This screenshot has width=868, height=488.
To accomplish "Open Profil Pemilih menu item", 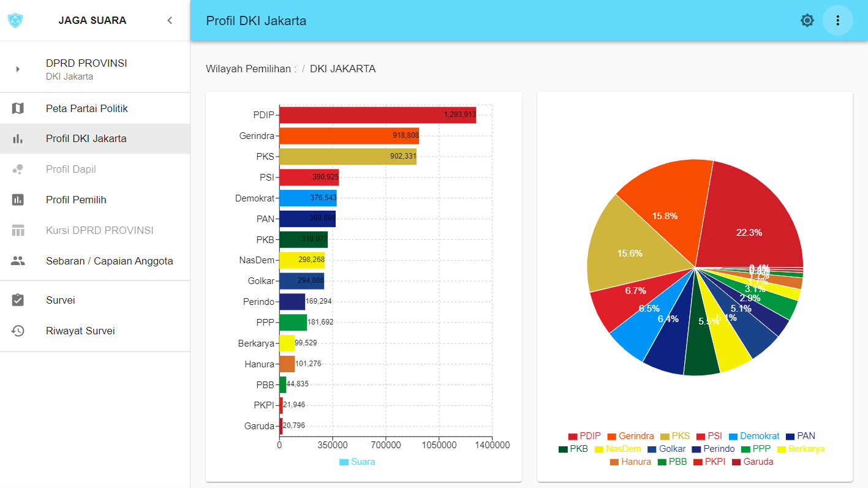I will pos(95,200).
